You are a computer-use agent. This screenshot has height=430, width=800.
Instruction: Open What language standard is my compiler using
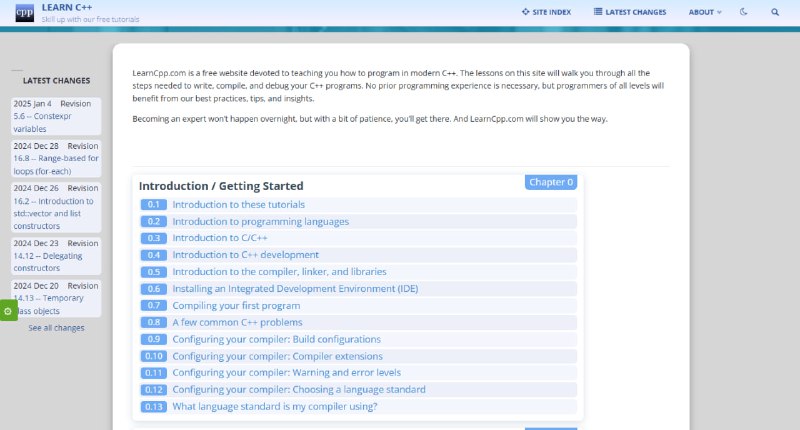pos(274,407)
